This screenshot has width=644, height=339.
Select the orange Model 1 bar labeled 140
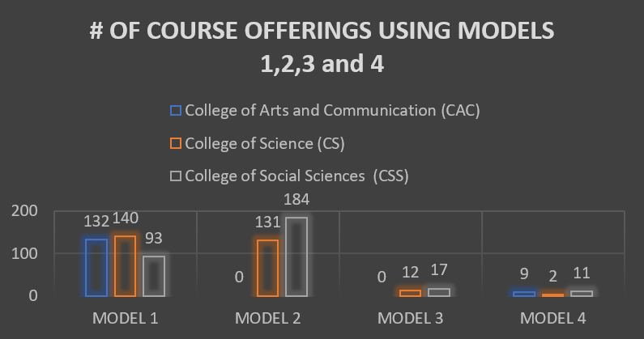pyautogui.click(x=126, y=266)
